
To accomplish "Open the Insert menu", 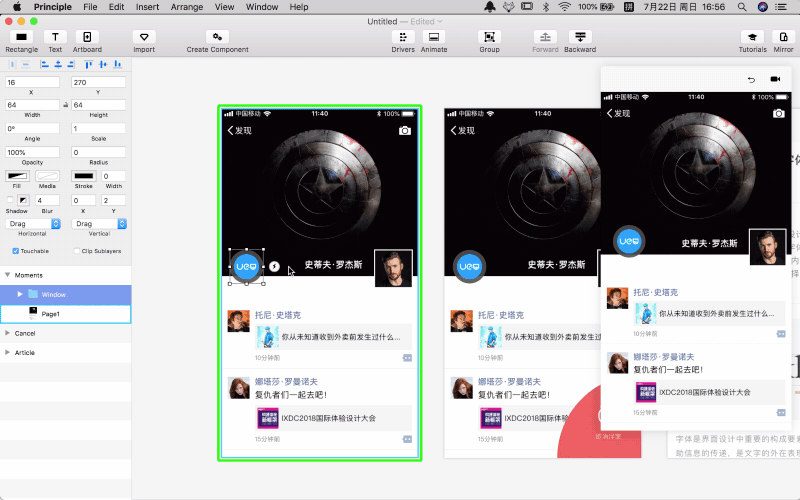I will tap(147, 7).
